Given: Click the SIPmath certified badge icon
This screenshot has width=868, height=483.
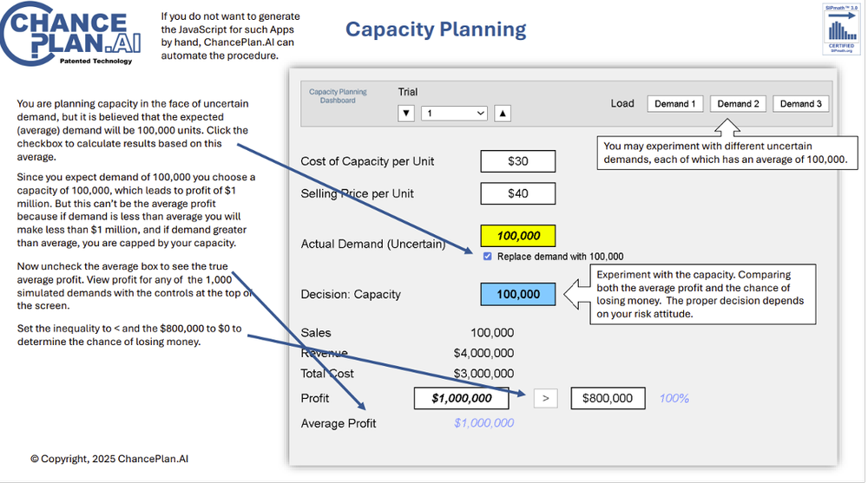Looking at the screenshot, I should tap(841, 29).
